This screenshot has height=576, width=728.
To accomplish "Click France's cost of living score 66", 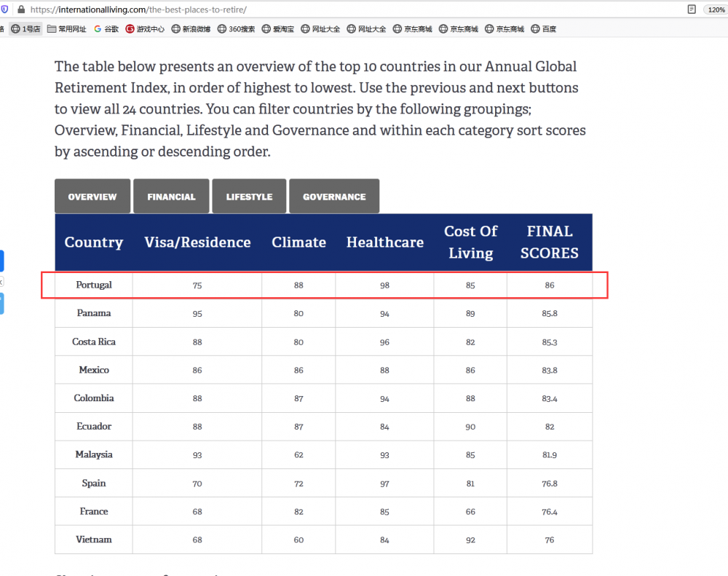I will point(470,512).
